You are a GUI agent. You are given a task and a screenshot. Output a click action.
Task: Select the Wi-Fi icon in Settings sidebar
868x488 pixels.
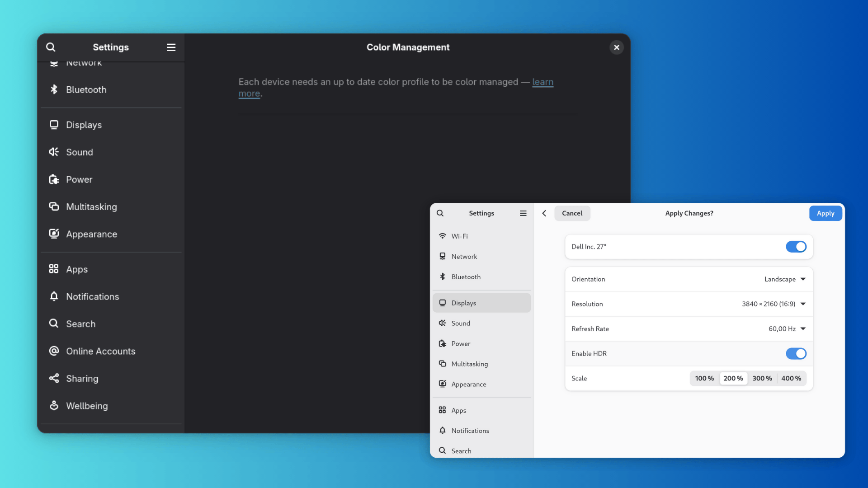(x=442, y=236)
